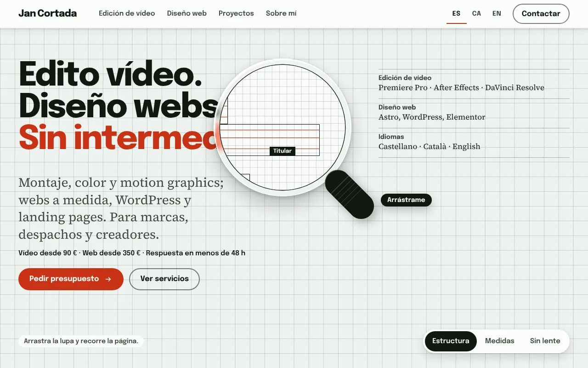Select the Medidas lens mode

click(x=500, y=341)
